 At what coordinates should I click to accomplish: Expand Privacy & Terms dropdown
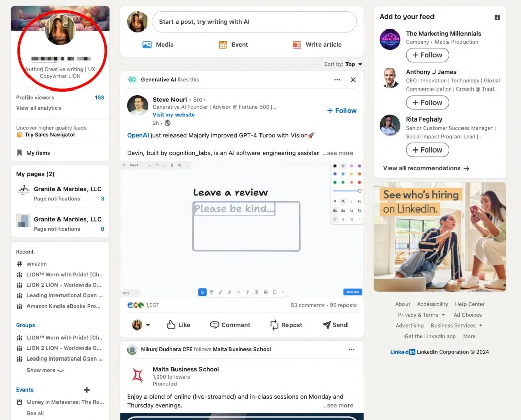(x=421, y=315)
